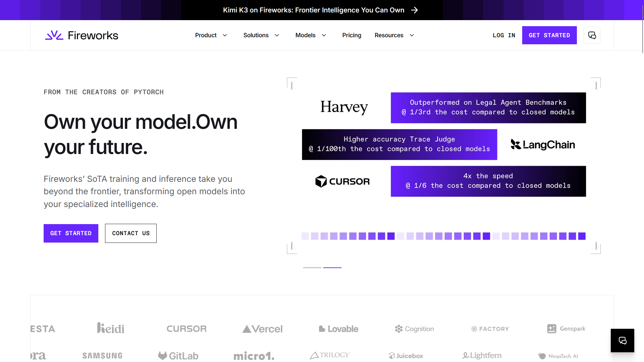Click the 'FROM THE CREATORS OF PYTORCH' text

point(104,92)
